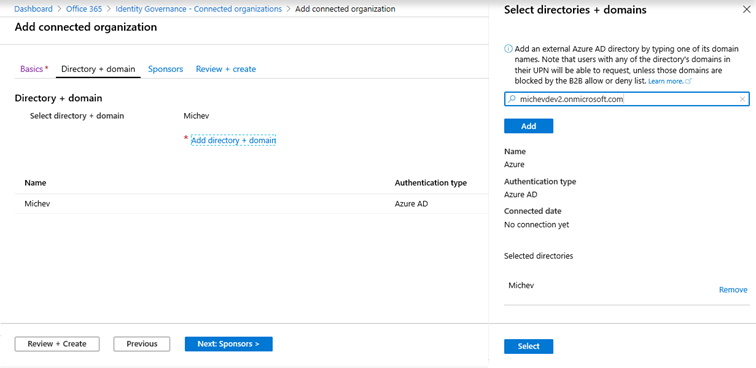756x368 pixels.
Task: Switch to the Directory + domain tab
Action: point(98,69)
